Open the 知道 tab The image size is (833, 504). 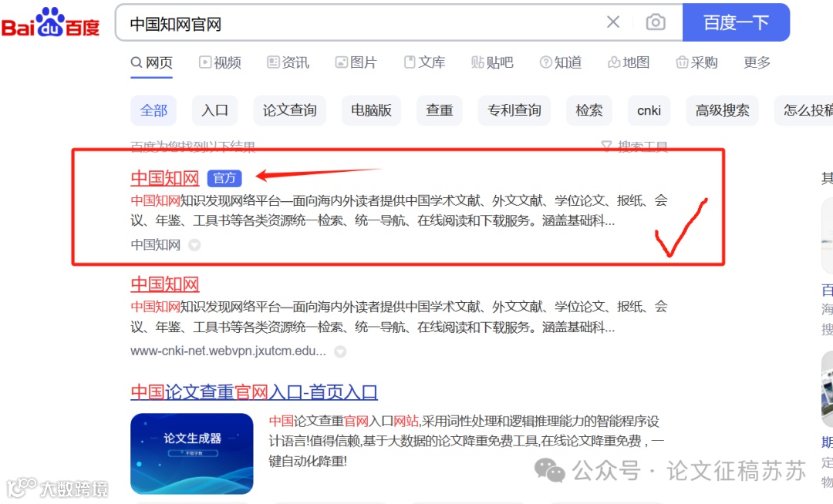pyautogui.click(x=561, y=62)
